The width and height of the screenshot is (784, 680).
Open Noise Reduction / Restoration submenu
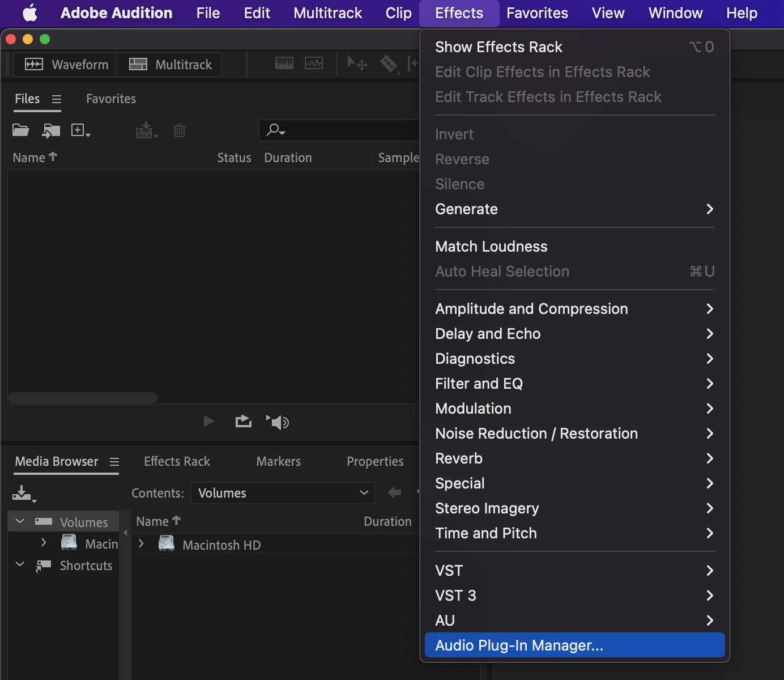pyautogui.click(x=574, y=433)
